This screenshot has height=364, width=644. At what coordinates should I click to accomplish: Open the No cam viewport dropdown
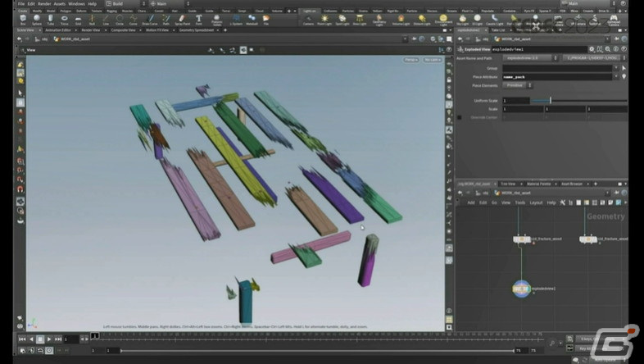click(x=433, y=60)
